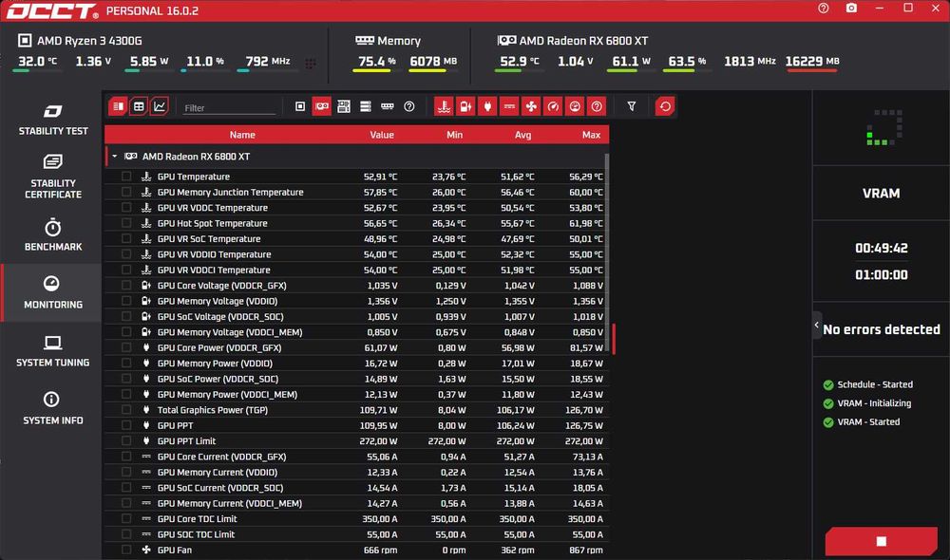Click CPU core grid icon beside 792 MHz

311,63
